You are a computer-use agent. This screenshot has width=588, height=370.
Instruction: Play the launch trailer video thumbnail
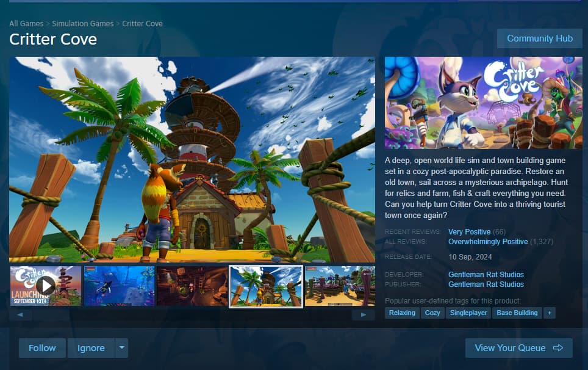[x=46, y=285]
